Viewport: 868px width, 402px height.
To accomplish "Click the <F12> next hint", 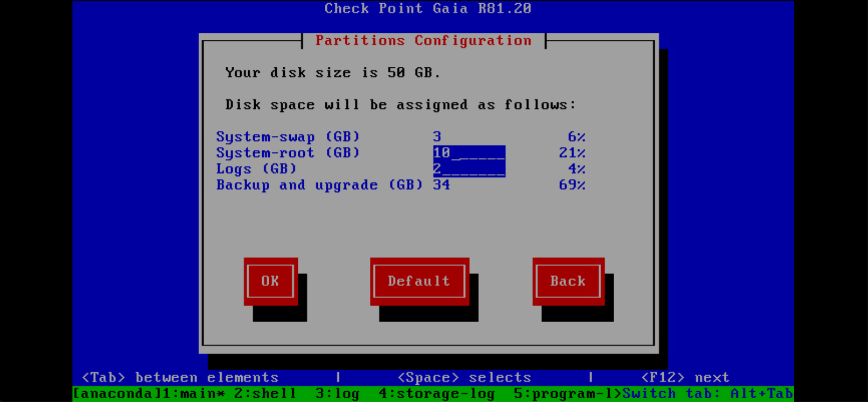I will pos(685,377).
